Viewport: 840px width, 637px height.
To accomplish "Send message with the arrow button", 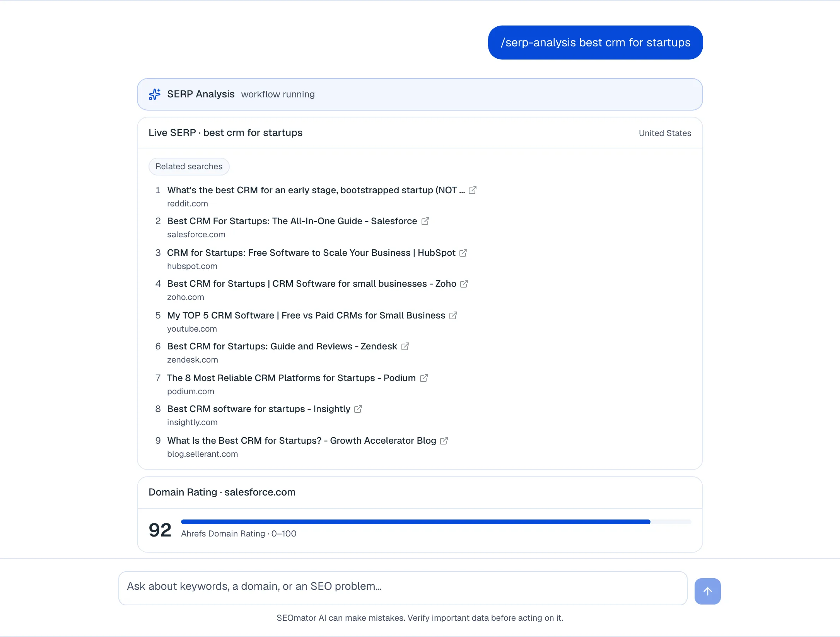I will click(707, 591).
